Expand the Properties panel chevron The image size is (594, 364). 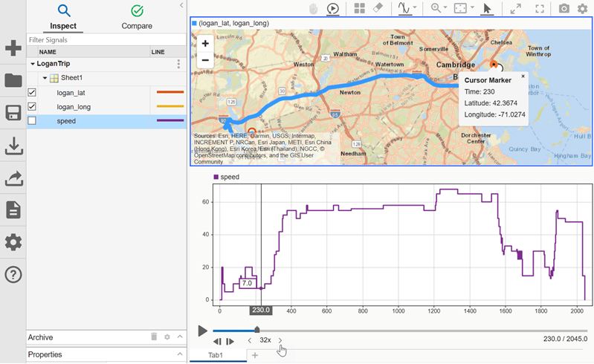tap(180, 354)
